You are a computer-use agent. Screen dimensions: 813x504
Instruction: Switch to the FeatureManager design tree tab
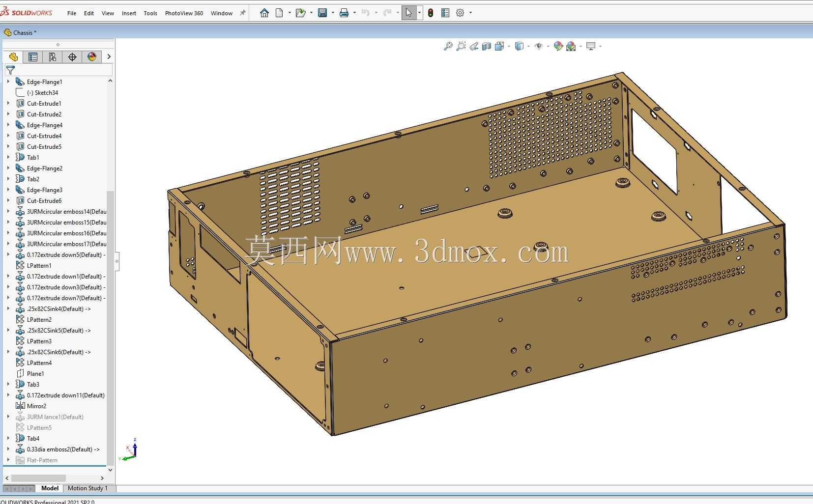(x=13, y=57)
